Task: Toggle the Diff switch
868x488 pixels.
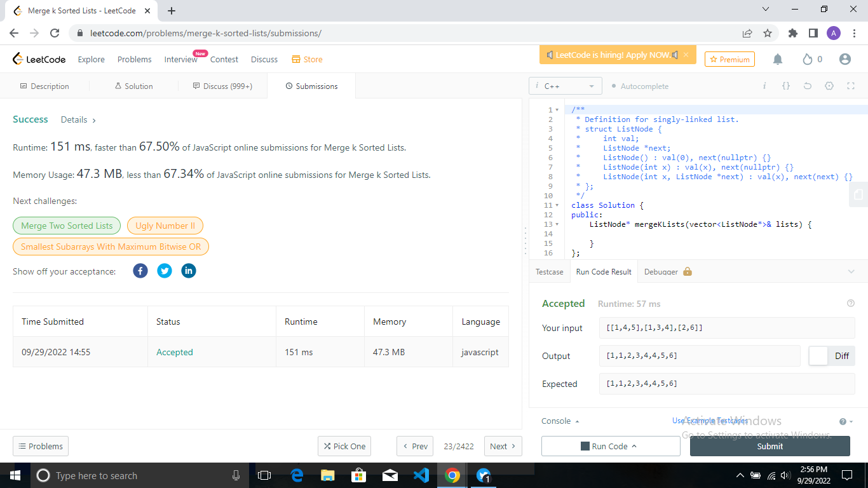Action: (x=832, y=356)
